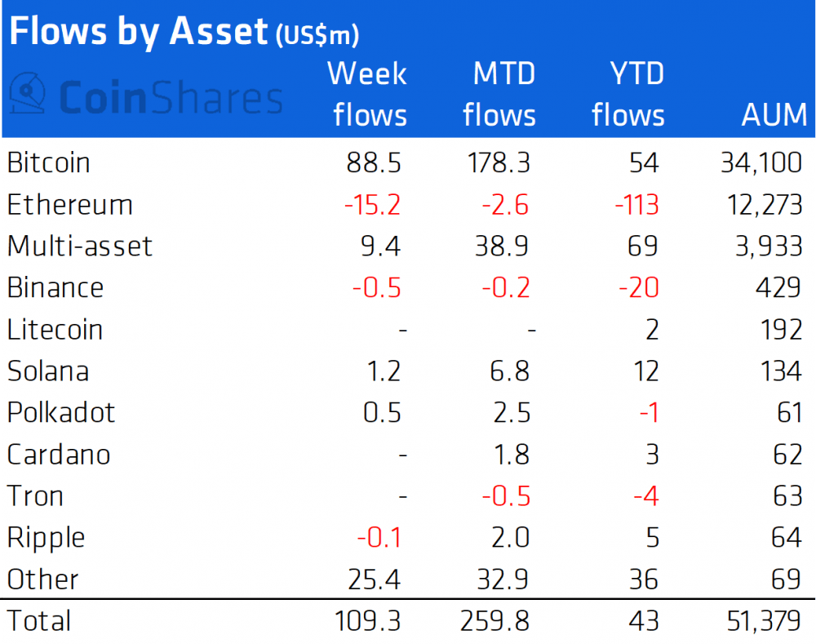
Task: Select Bitcoin's AUM value 34,100
Action: [761, 162]
